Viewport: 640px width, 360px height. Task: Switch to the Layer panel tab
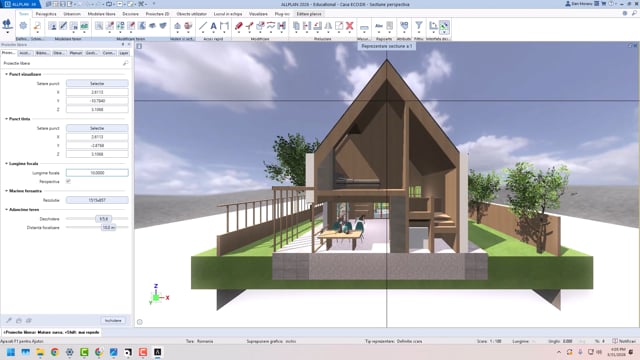124,53
